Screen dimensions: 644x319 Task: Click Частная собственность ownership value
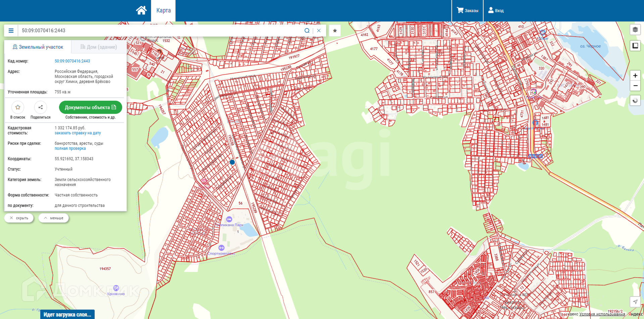coord(76,195)
